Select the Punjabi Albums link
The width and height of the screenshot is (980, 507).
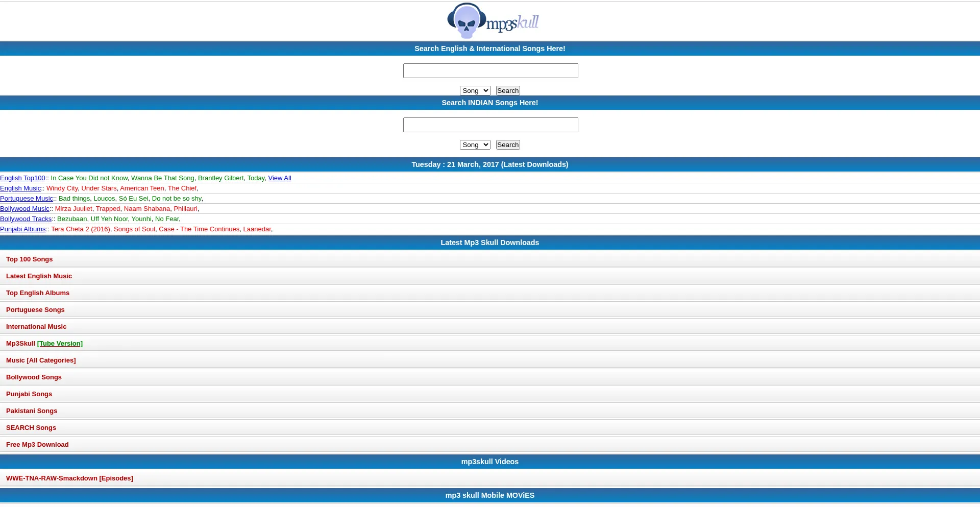(x=23, y=229)
